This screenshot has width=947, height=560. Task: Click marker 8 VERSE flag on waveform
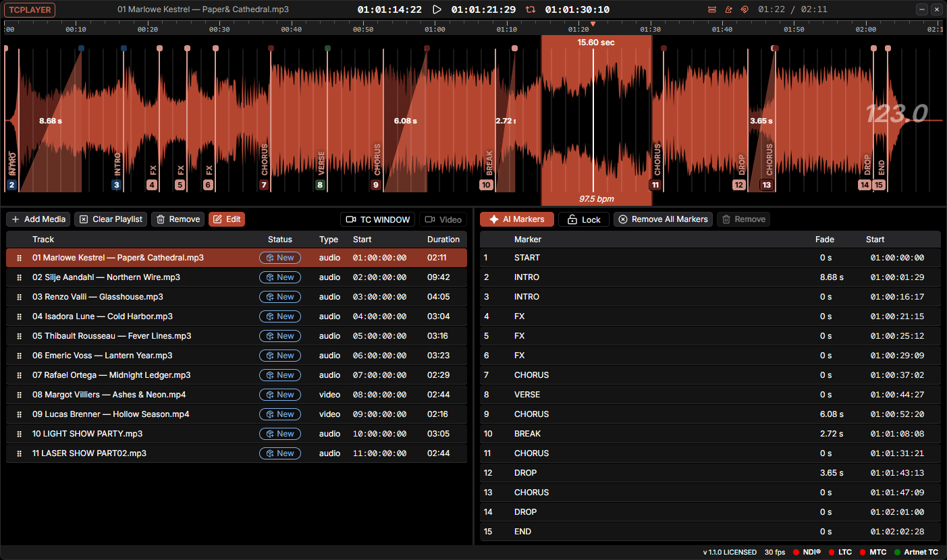(x=320, y=185)
